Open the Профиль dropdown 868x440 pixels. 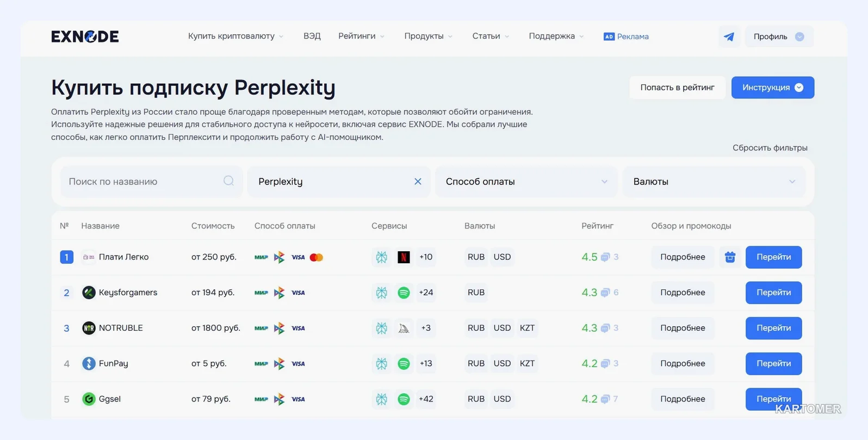(779, 36)
